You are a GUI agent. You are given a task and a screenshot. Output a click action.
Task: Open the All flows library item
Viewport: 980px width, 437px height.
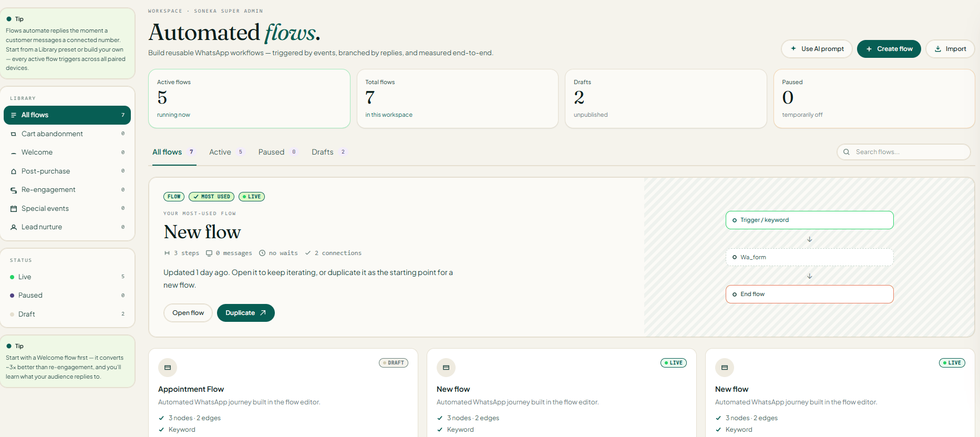tap(67, 115)
